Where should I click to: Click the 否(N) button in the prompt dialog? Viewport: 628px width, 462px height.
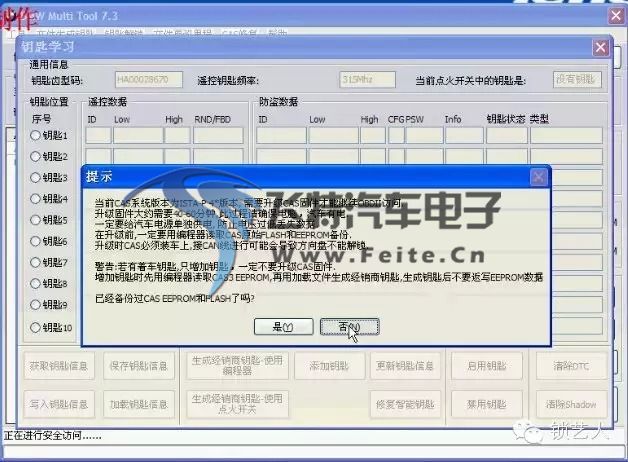coord(349,327)
